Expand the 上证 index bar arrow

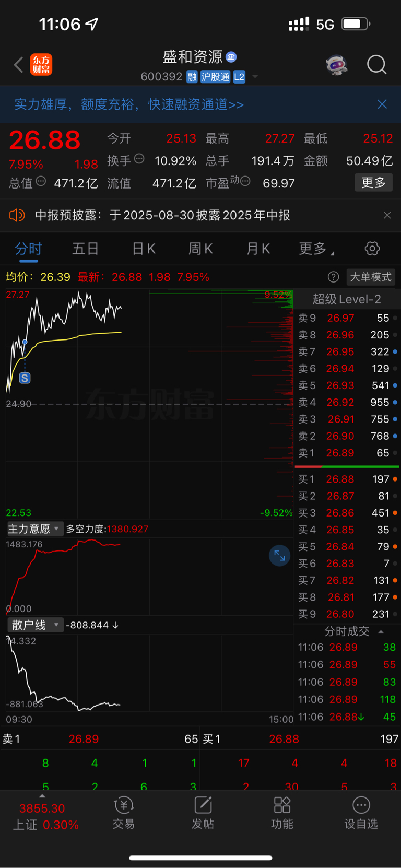pyautogui.click(x=42, y=796)
